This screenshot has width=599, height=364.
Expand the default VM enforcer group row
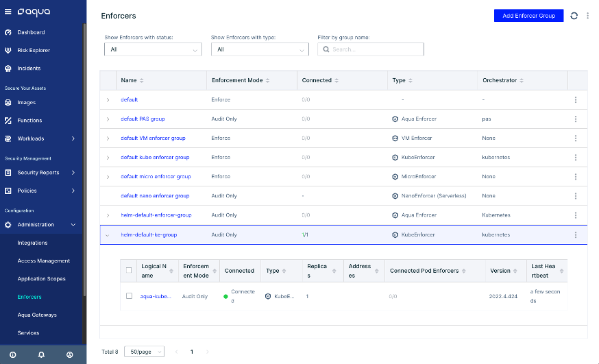pos(108,138)
